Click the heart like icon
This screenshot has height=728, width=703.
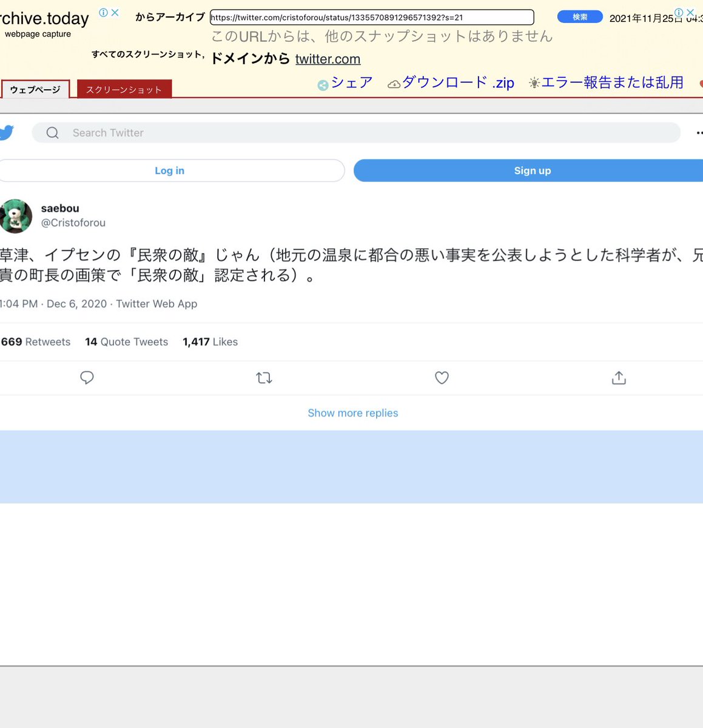pos(442,378)
